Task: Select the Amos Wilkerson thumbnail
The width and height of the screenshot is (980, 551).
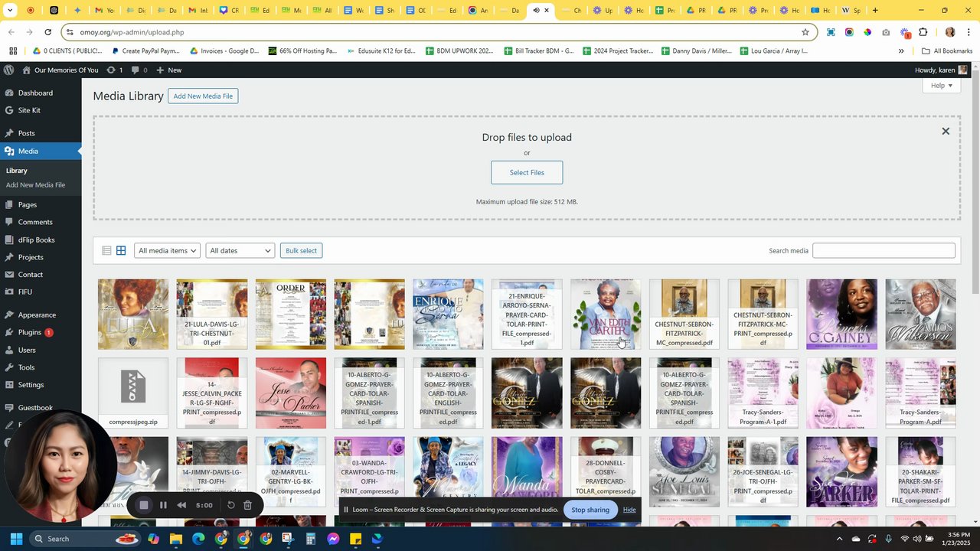Action: click(x=920, y=314)
